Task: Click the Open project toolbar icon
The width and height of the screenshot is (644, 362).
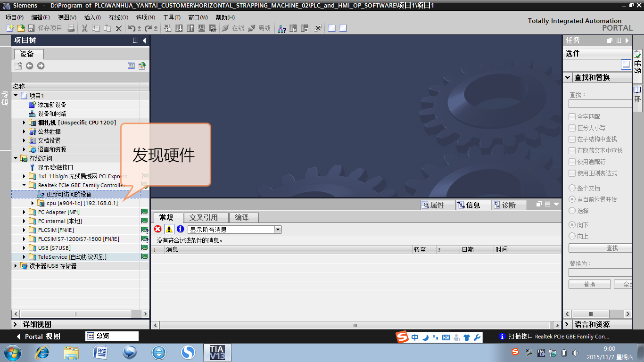Action: tap(21, 28)
